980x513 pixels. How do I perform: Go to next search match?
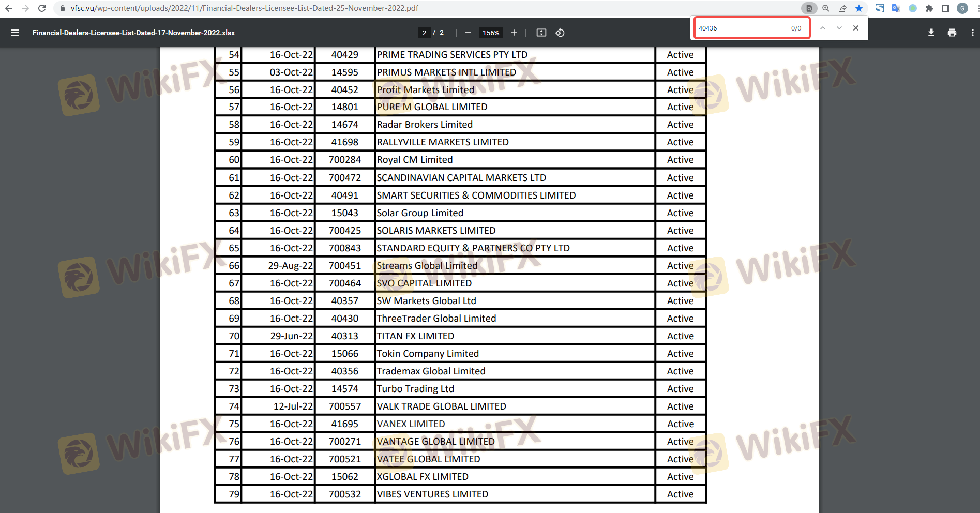tap(839, 28)
